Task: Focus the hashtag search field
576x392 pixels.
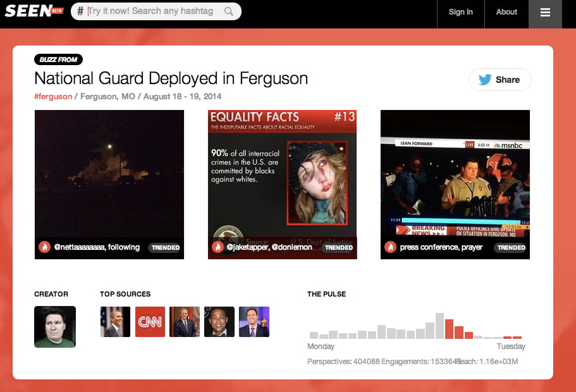Action: tap(156, 11)
